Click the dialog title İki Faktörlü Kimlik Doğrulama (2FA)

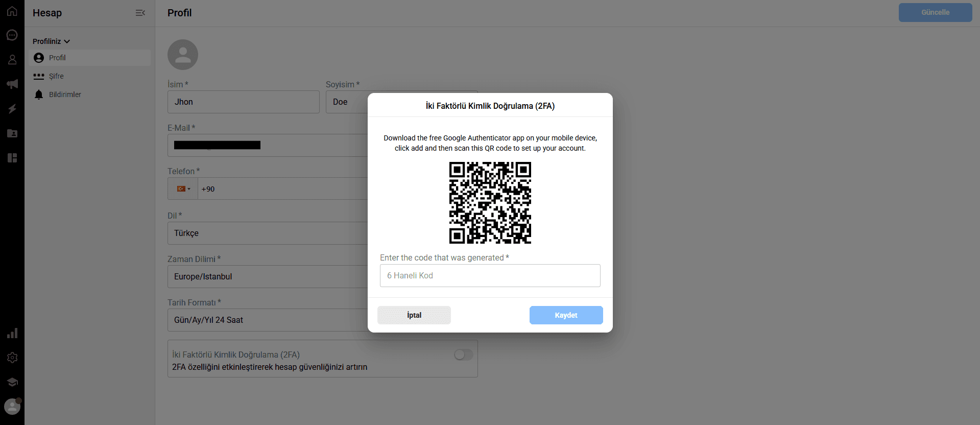(x=490, y=106)
